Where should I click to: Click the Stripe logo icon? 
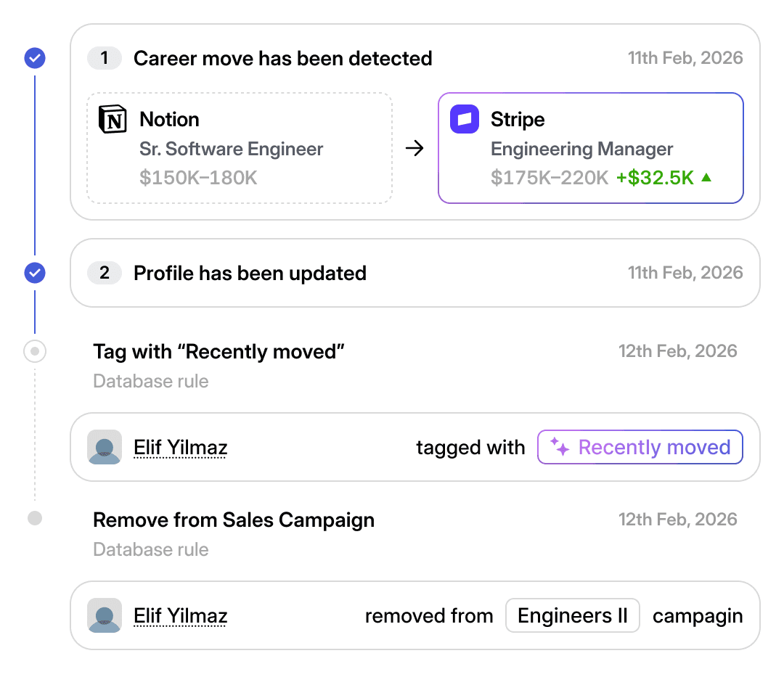point(465,120)
